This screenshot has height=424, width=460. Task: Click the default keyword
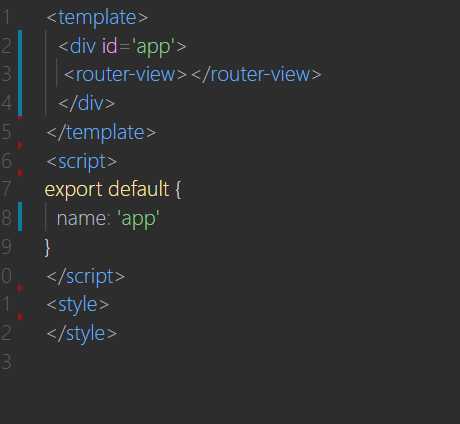coord(139,189)
